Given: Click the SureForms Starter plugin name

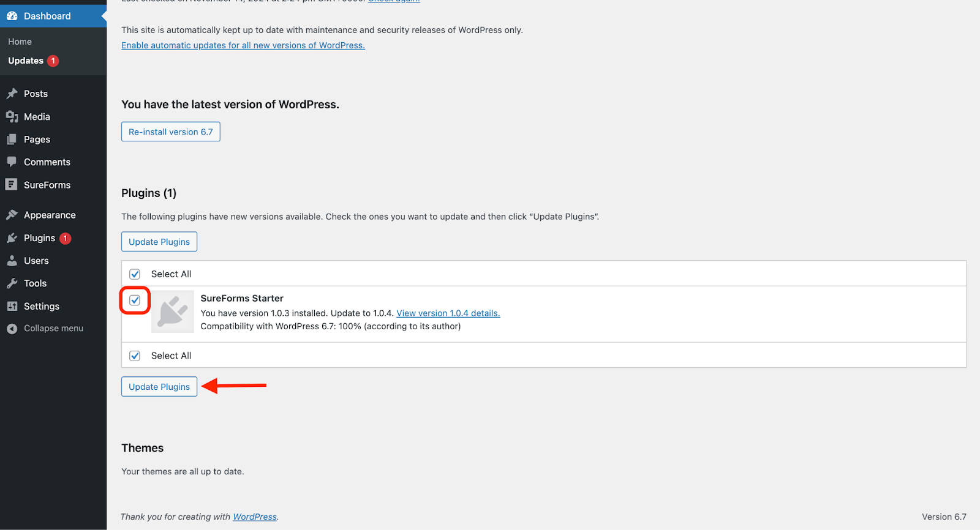Looking at the screenshot, I should tap(242, 299).
